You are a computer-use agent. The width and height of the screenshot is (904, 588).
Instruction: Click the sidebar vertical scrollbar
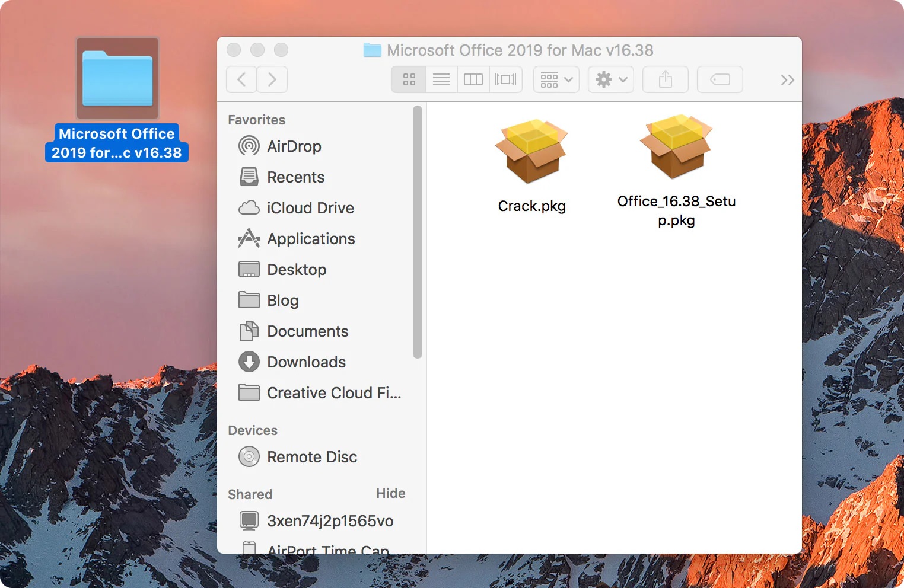(418, 232)
